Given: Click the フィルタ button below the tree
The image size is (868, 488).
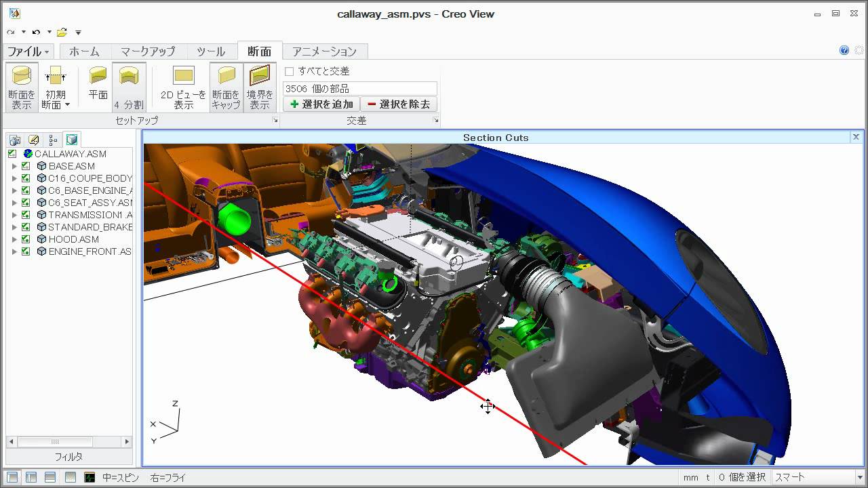Looking at the screenshot, I should [68, 457].
